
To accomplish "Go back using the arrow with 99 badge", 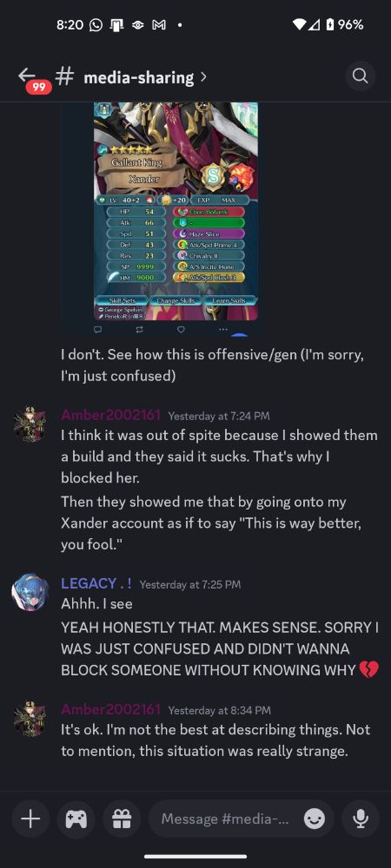I will (x=28, y=76).
